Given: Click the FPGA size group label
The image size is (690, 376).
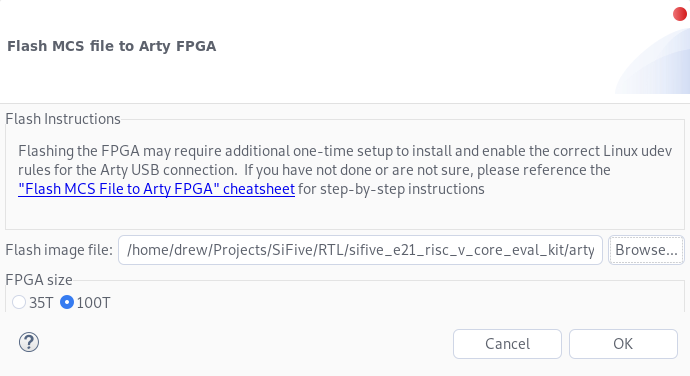Looking at the screenshot, I should pos(39,280).
